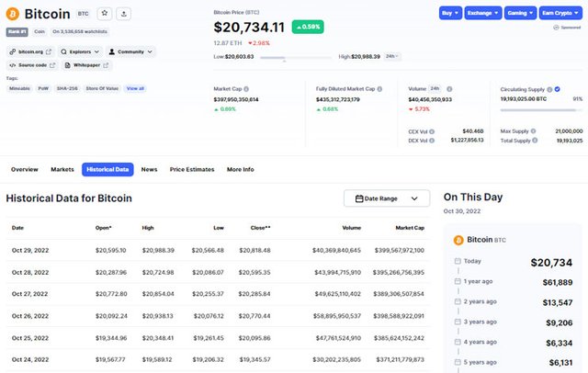The height and width of the screenshot is (373, 588).
Task: Click calendar icon next to 1 year ago
Action: click(458, 281)
